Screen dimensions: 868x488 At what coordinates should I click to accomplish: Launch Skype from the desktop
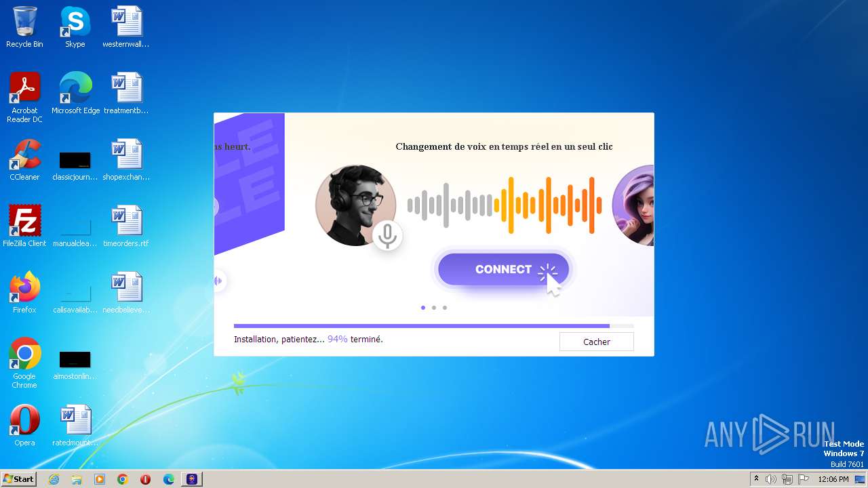point(75,27)
